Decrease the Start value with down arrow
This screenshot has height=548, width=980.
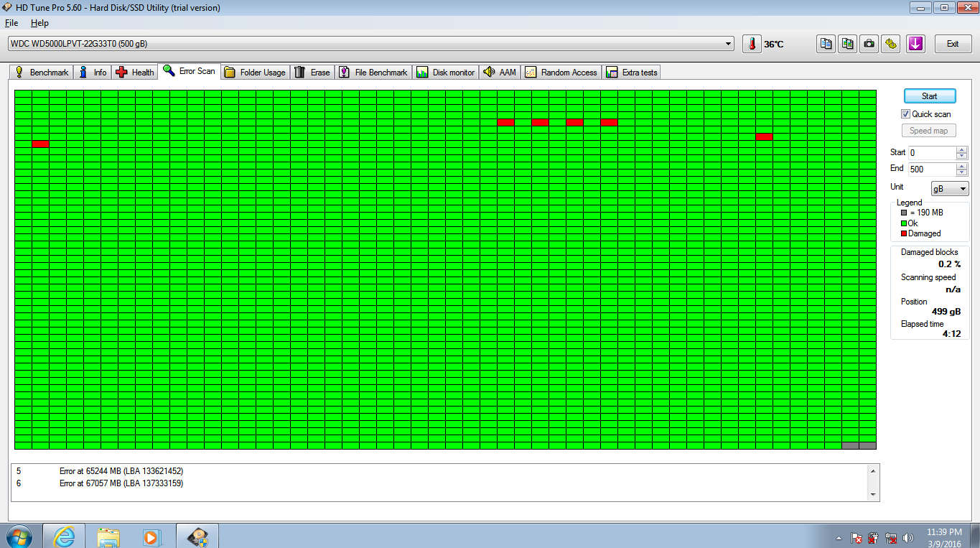pyautogui.click(x=962, y=156)
